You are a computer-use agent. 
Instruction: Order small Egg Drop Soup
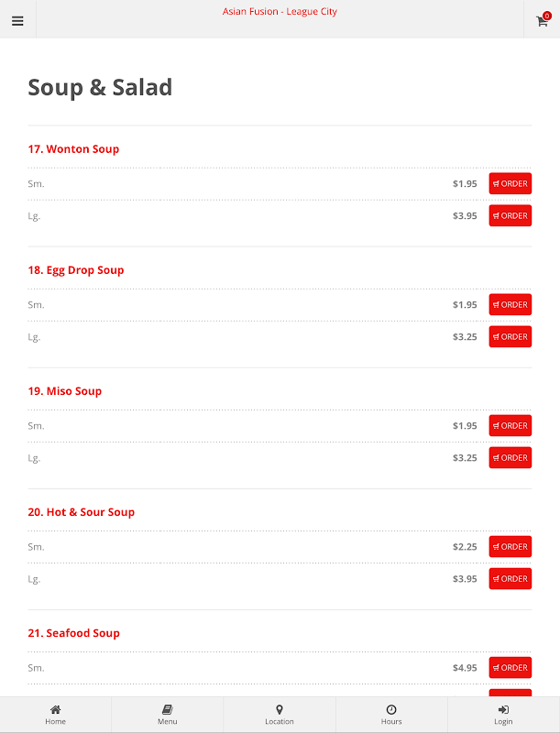tap(510, 305)
